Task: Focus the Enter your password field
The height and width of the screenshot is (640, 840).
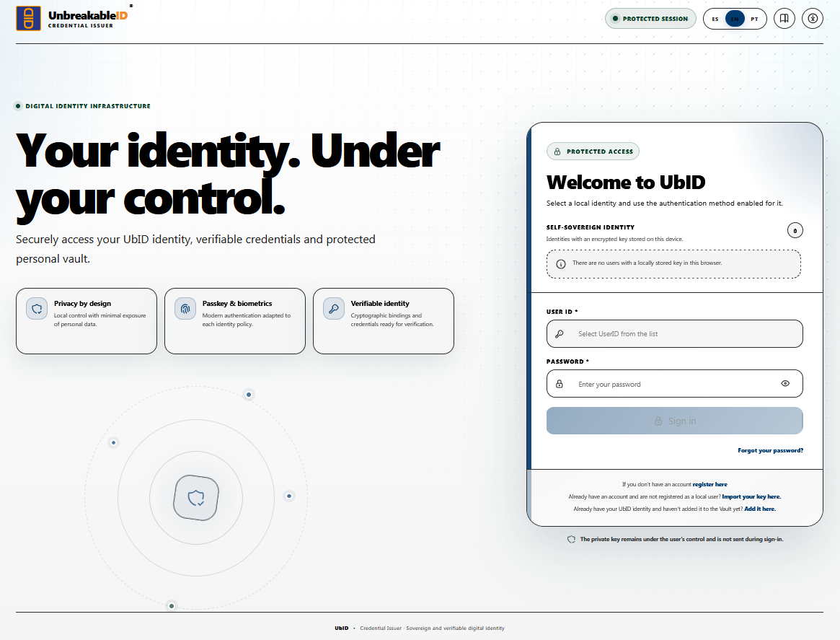Action: click(674, 384)
